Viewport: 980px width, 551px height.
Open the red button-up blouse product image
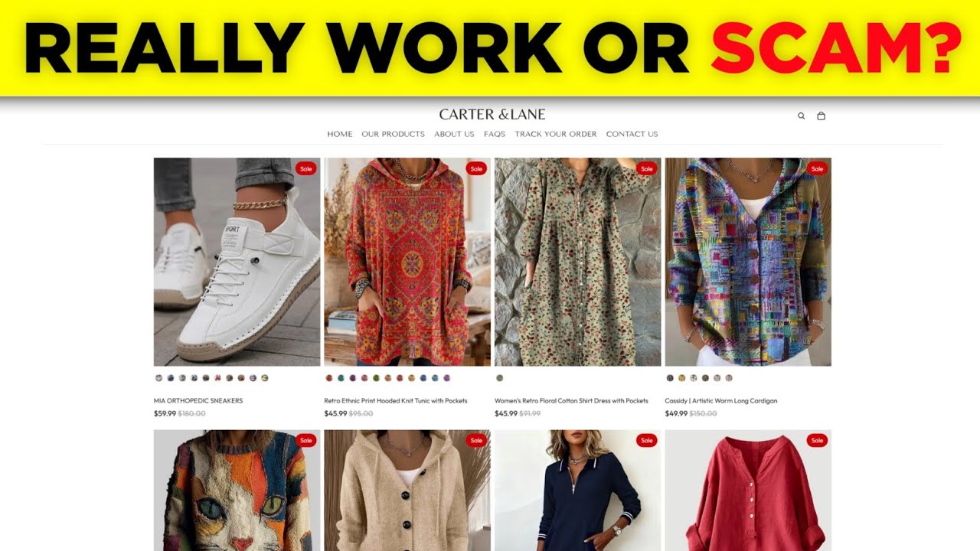coord(748,491)
